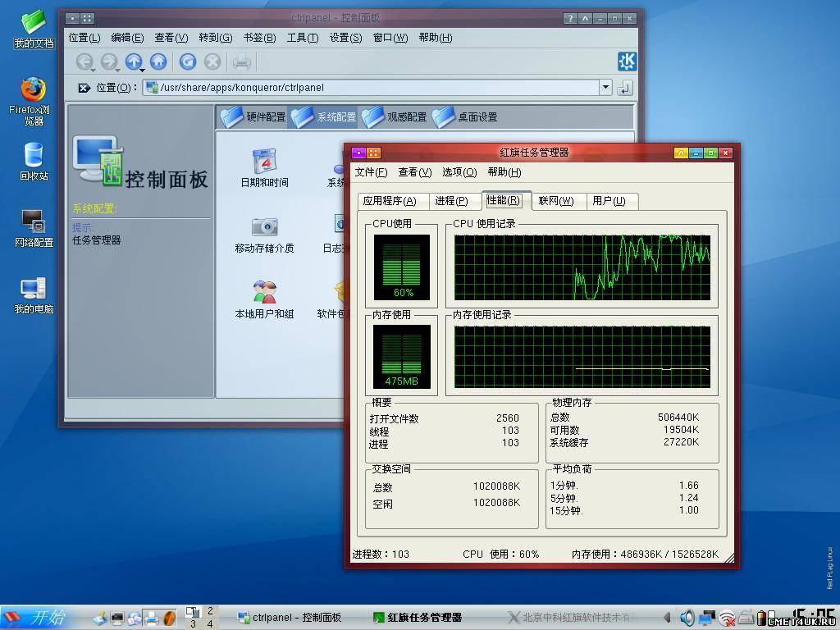Click the Home button in Konqueror toolbar

click(x=158, y=62)
